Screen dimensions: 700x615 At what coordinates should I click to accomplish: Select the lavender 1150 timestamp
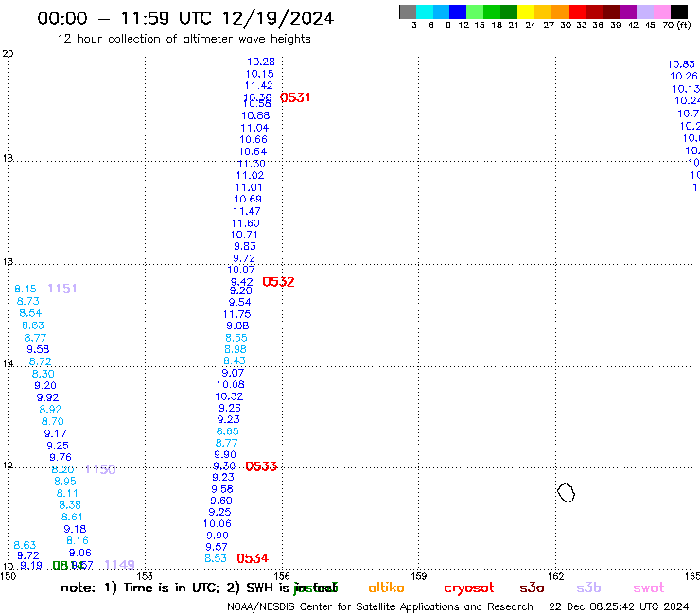coord(100,469)
